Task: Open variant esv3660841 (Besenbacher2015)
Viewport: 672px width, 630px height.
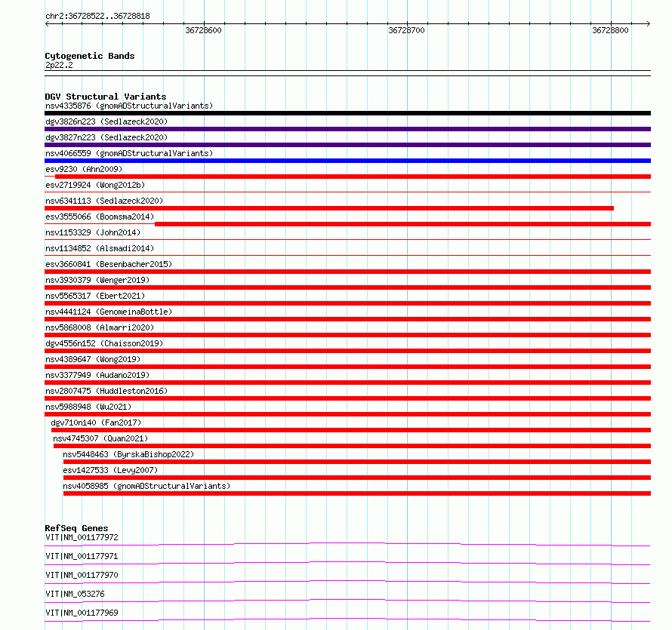Action: [x=109, y=264]
